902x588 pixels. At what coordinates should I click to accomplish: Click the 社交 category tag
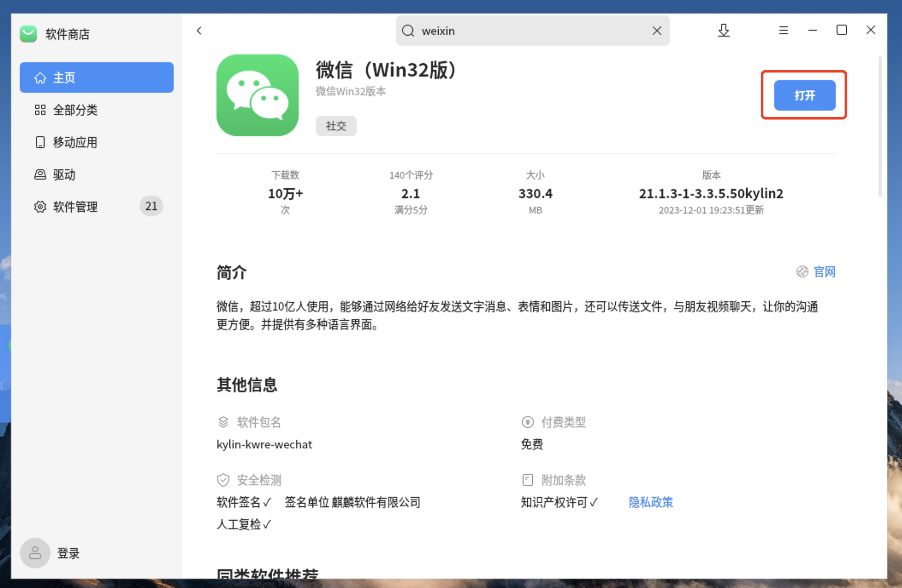336,126
